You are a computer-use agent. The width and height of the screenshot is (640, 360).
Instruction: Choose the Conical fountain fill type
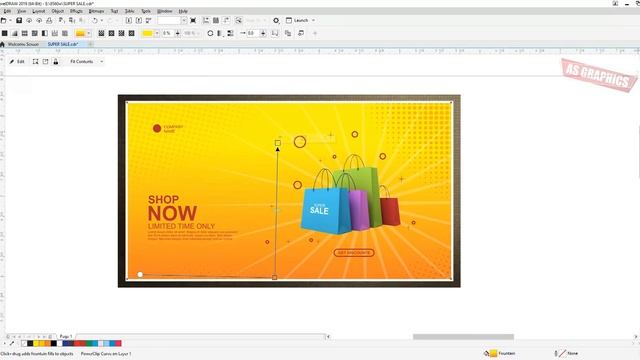(121, 33)
